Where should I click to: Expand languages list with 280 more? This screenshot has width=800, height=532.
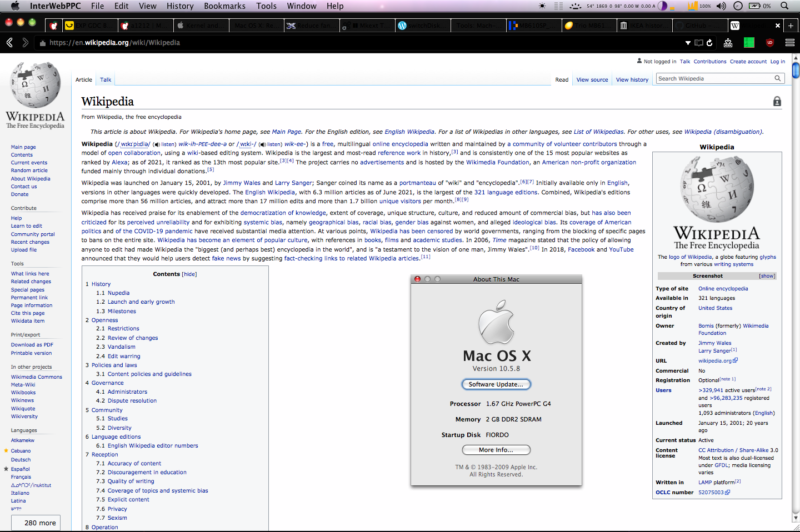point(36,523)
